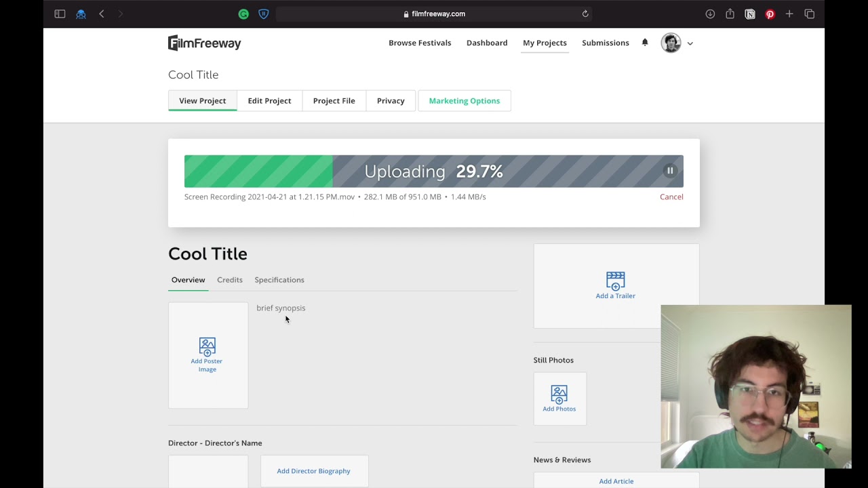
Task: Open Safari downloads
Action: (710, 14)
